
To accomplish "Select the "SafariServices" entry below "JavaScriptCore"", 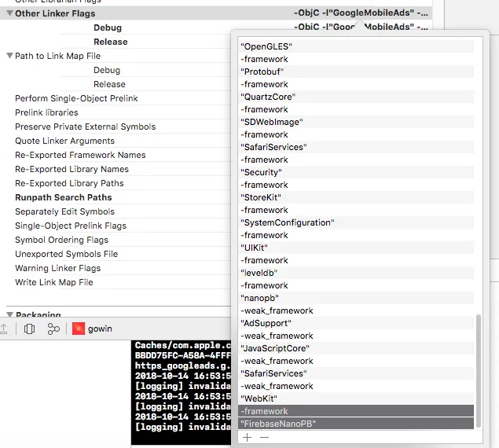I will pyautogui.click(x=356, y=373).
